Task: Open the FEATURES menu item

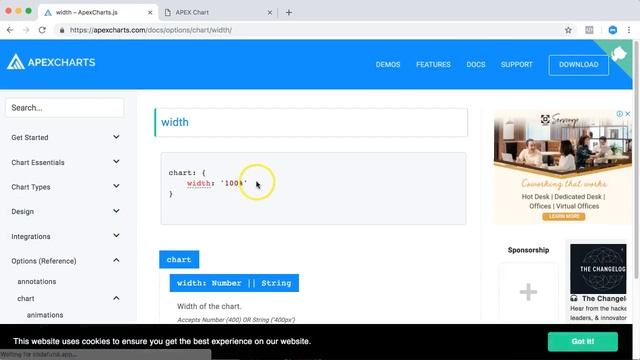Action: 433,64
